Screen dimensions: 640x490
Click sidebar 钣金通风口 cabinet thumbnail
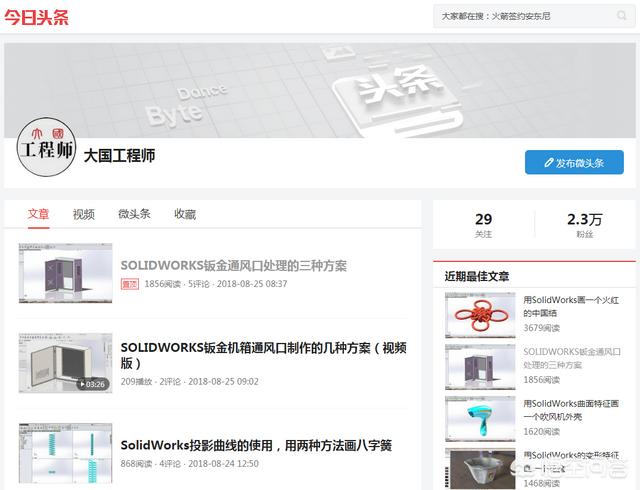click(x=480, y=367)
